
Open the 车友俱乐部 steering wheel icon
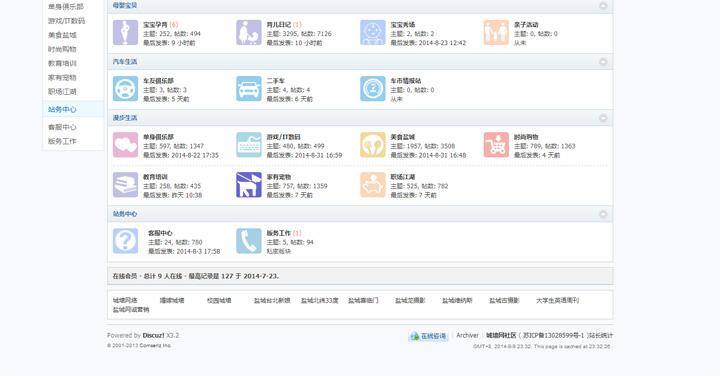coord(125,89)
